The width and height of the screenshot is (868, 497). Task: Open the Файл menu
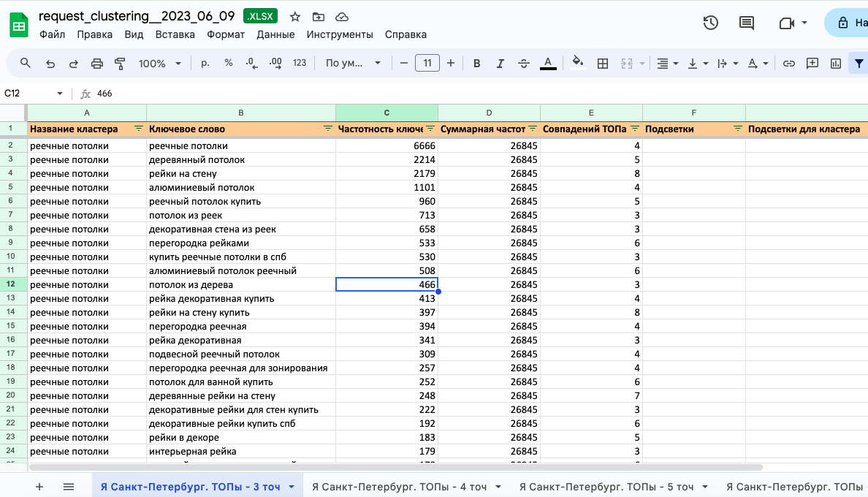(52, 34)
